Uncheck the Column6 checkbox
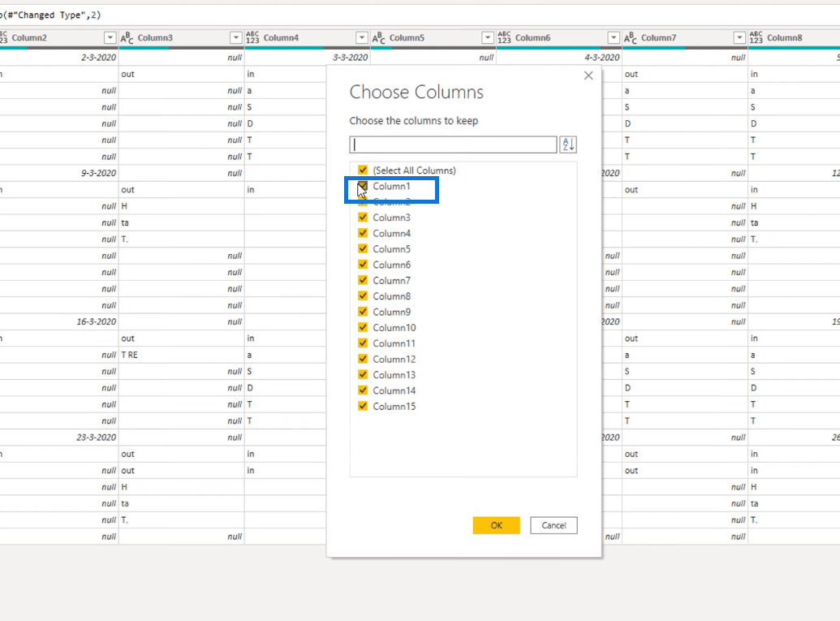The height and width of the screenshot is (621, 840). coord(363,264)
